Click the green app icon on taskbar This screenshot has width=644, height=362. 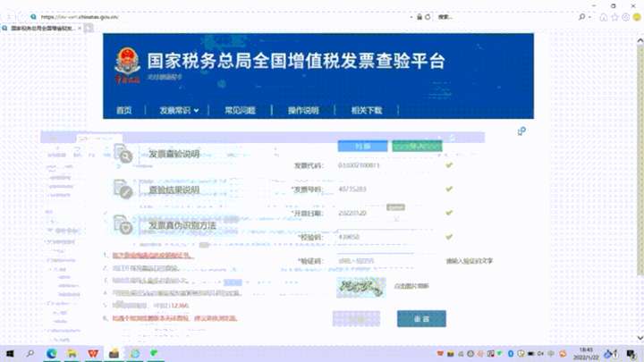point(154,353)
